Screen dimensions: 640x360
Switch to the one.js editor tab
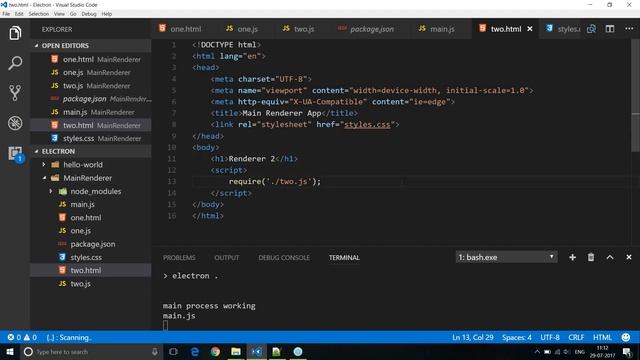click(242, 29)
